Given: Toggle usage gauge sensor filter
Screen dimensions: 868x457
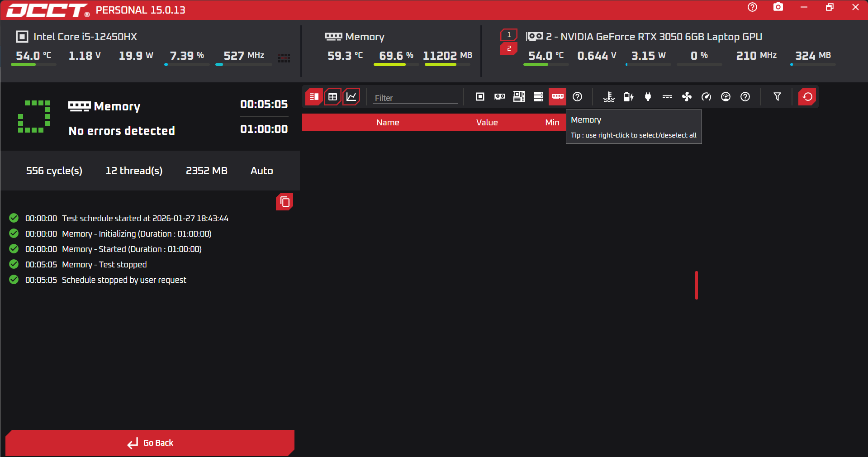Looking at the screenshot, I should click(x=726, y=97).
